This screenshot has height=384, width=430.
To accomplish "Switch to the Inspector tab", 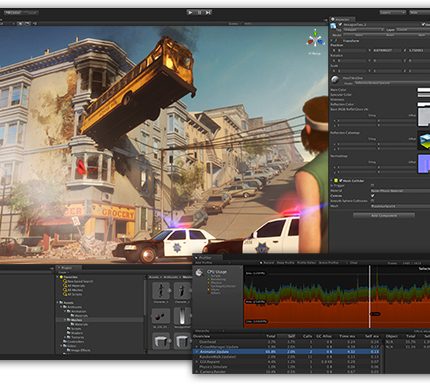I will 342,19.
